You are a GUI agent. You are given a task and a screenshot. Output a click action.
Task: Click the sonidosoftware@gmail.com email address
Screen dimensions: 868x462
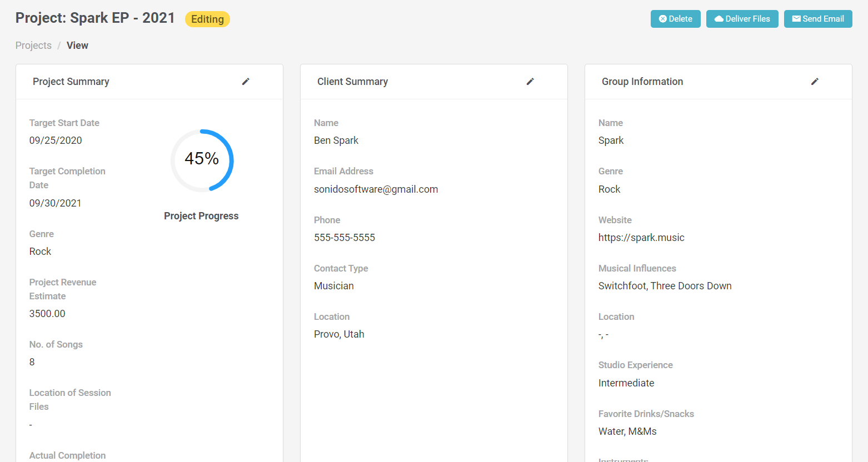pyautogui.click(x=376, y=189)
